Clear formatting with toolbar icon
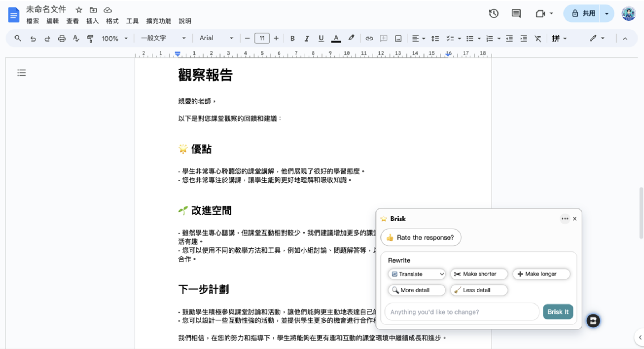The height and width of the screenshot is (349, 644). click(538, 38)
